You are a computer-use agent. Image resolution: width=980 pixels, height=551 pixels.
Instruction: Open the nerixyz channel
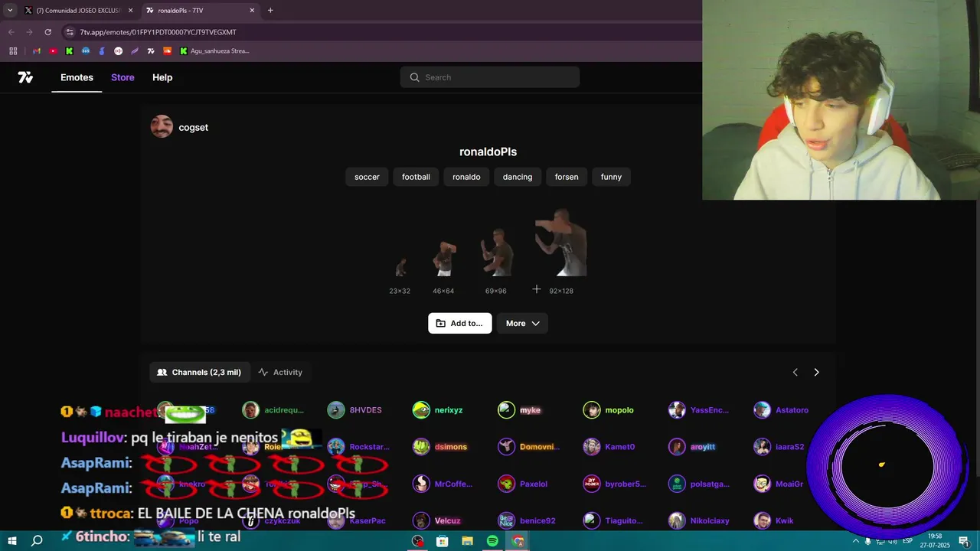point(438,410)
